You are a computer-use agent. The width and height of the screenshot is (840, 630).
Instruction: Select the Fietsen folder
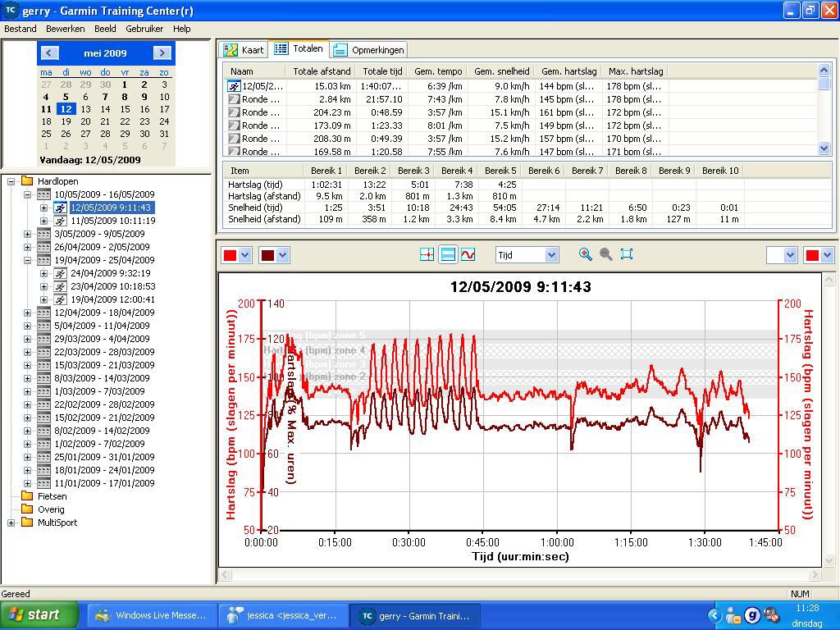tap(52, 496)
